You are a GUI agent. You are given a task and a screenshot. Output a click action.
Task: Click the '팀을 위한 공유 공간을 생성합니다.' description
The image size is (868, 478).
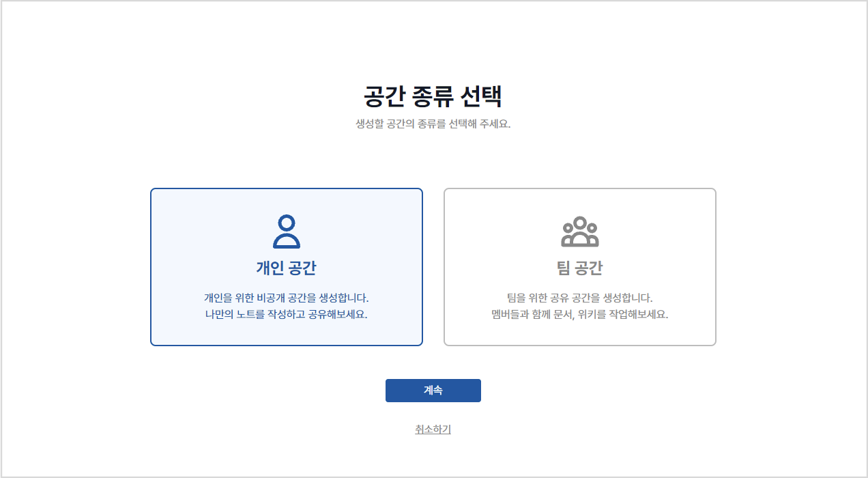point(579,298)
